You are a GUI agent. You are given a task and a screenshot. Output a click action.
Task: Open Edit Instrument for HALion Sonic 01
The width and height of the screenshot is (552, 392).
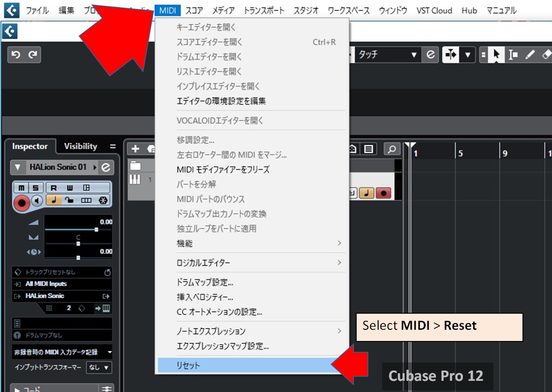click(106, 167)
